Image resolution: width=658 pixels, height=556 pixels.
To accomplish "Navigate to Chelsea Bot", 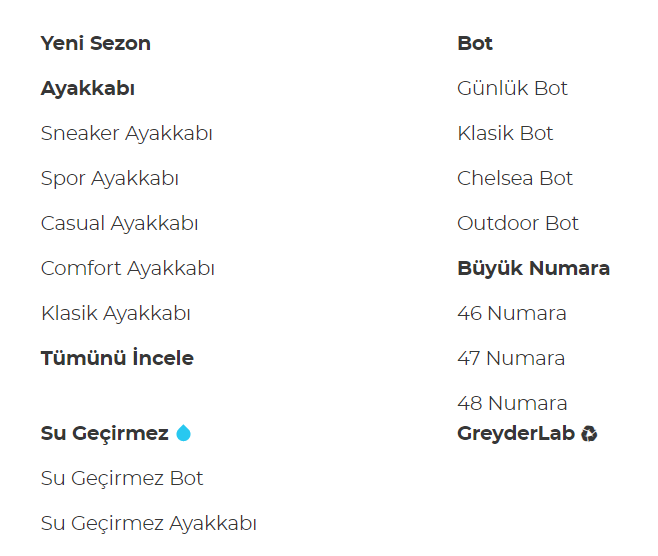I will point(515,178).
